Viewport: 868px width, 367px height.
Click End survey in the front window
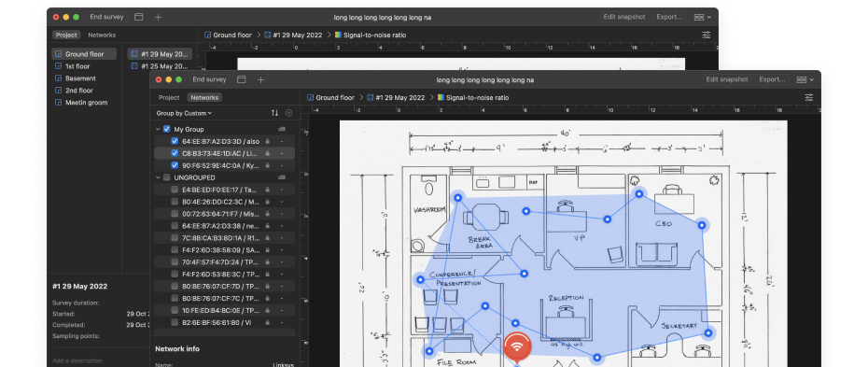click(x=209, y=79)
